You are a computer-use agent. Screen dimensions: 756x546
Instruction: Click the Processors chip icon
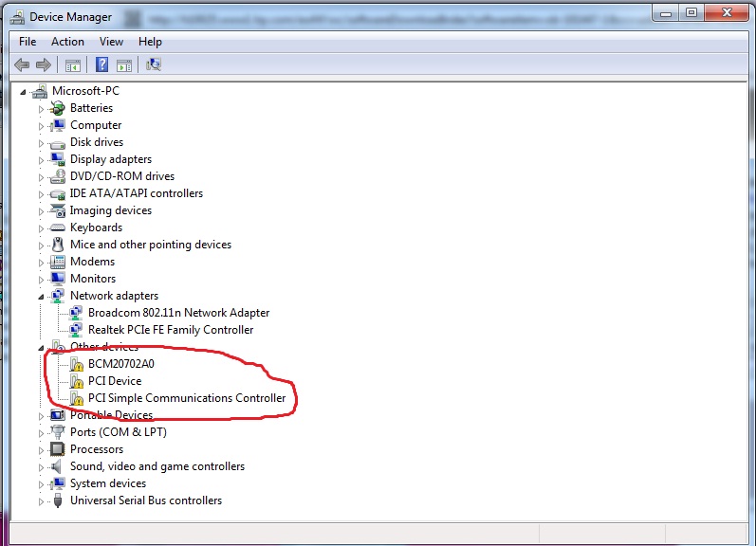coord(57,449)
